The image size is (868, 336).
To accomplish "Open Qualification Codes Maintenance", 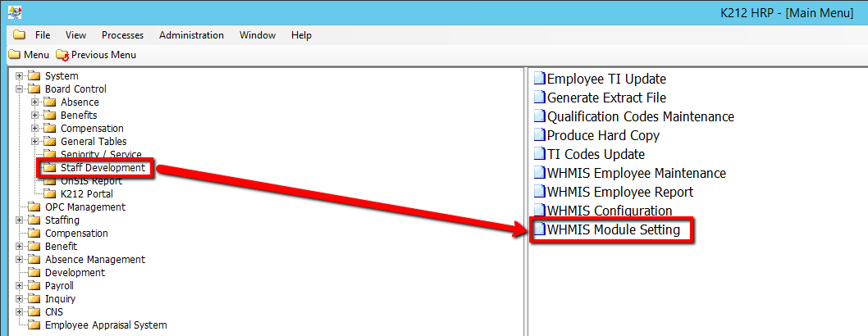I will (640, 117).
